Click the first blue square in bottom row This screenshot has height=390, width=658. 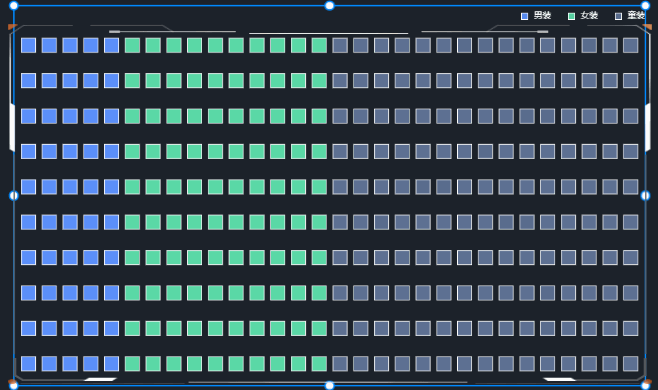coord(29,364)
